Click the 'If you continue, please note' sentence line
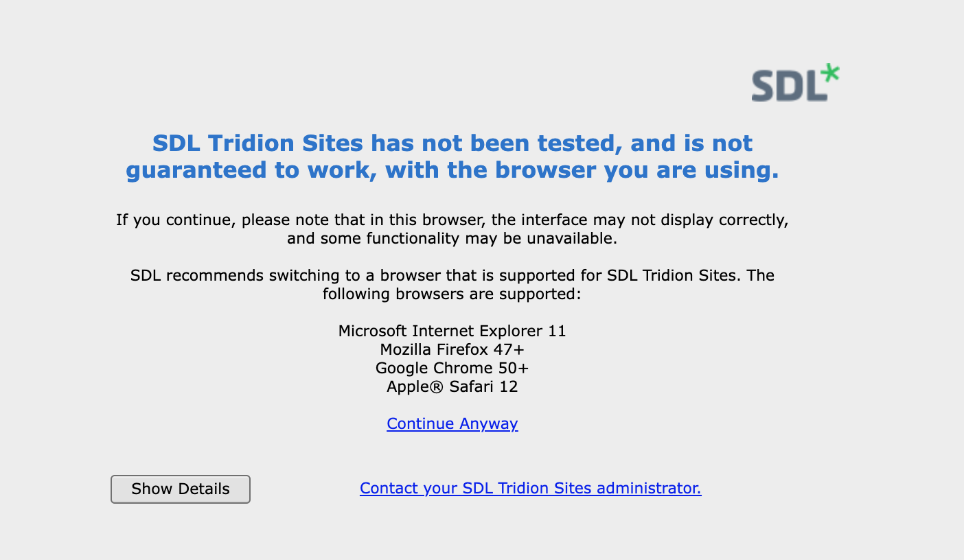This screenshot has width=964, height=560. tap(452, 220)
